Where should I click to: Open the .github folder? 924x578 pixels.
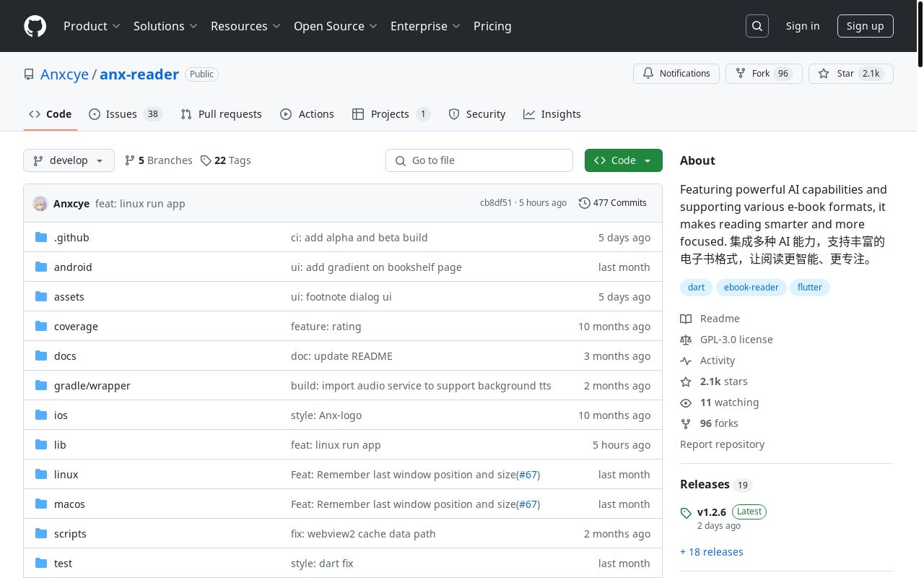click(71, 238)
